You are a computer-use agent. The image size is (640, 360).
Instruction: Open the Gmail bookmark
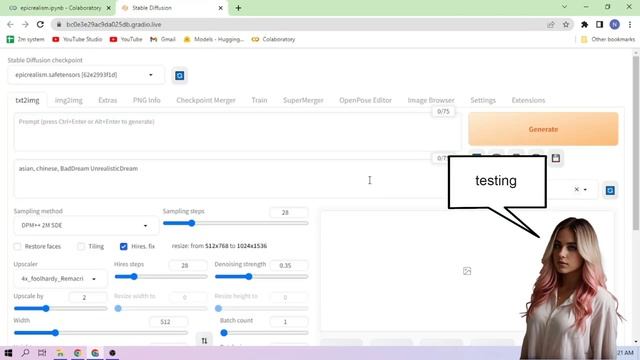163,39
